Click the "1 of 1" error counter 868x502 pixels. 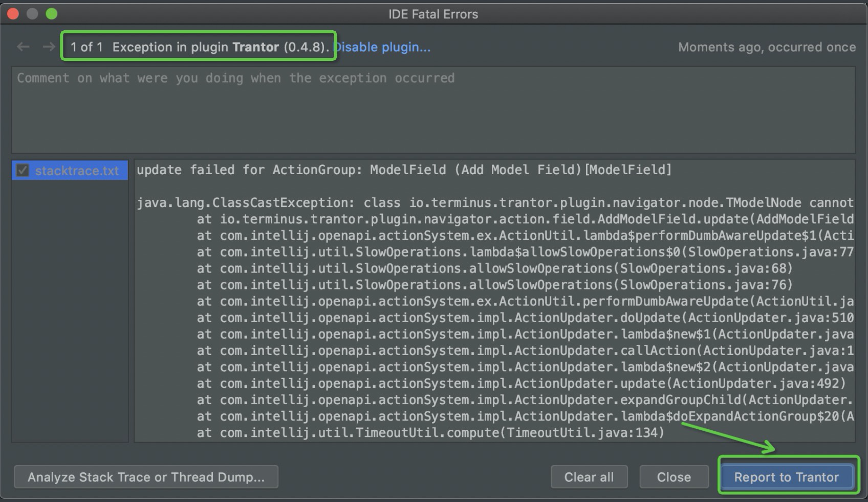86,47
